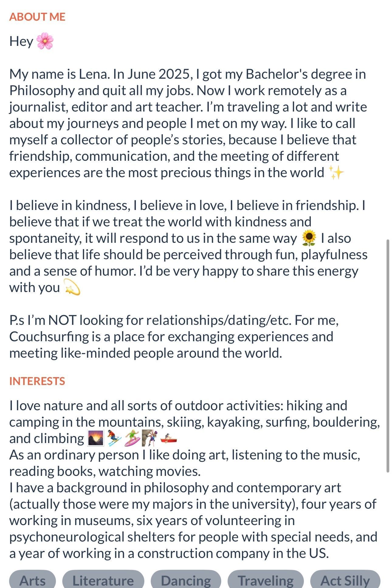The image size is (392, 588).
Task: Click the pink cherry blossom emoji
Action: pos(45,41)
